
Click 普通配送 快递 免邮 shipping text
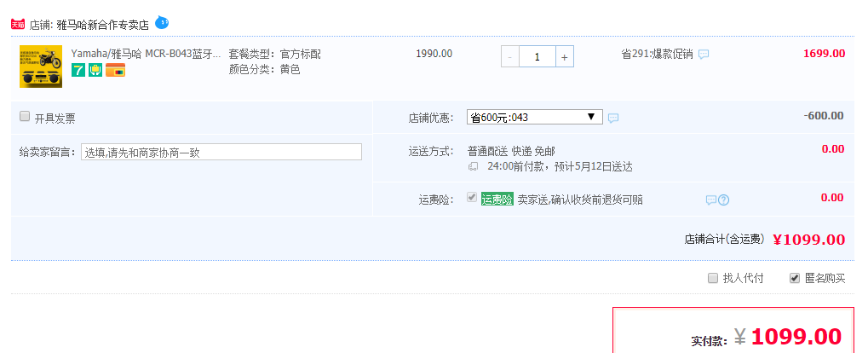pyautogui.click(x=511, y=151)
